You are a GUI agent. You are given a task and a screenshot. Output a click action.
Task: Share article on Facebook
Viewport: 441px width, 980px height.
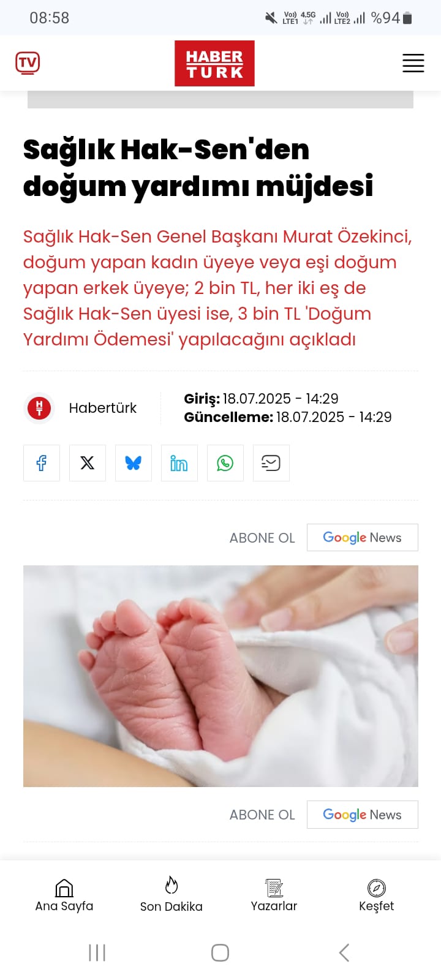(x=42, y=463)
